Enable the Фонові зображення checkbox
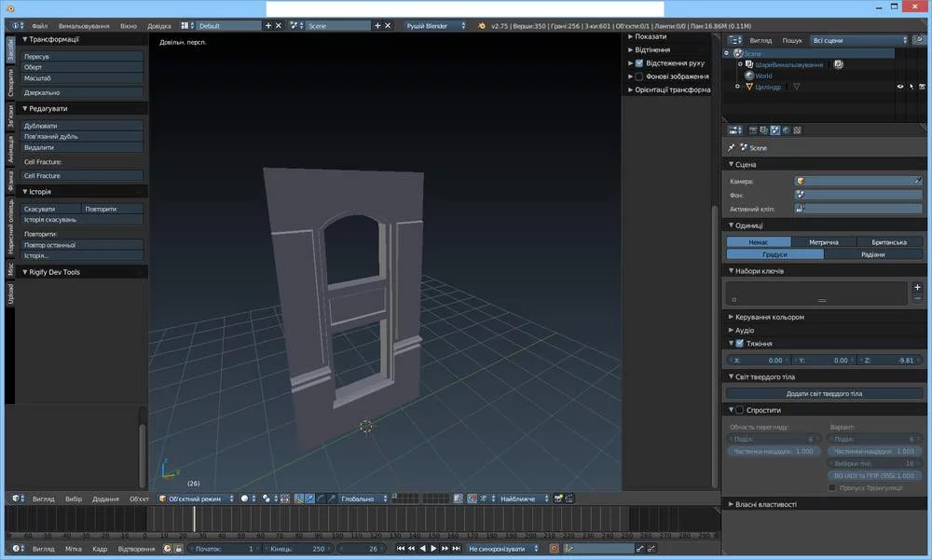The width and height of the screenshot is (932, 560). tap(638, 76)
